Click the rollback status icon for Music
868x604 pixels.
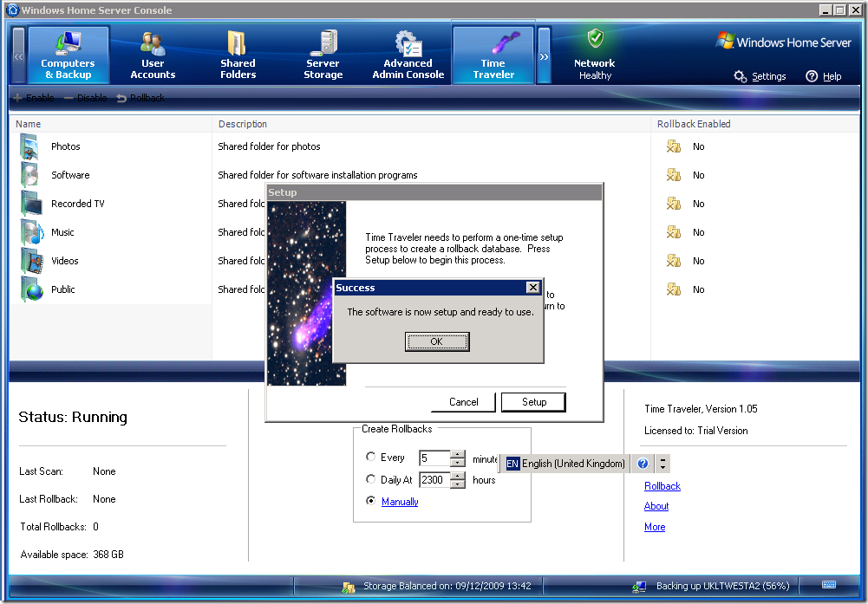[x=673, y=232]
